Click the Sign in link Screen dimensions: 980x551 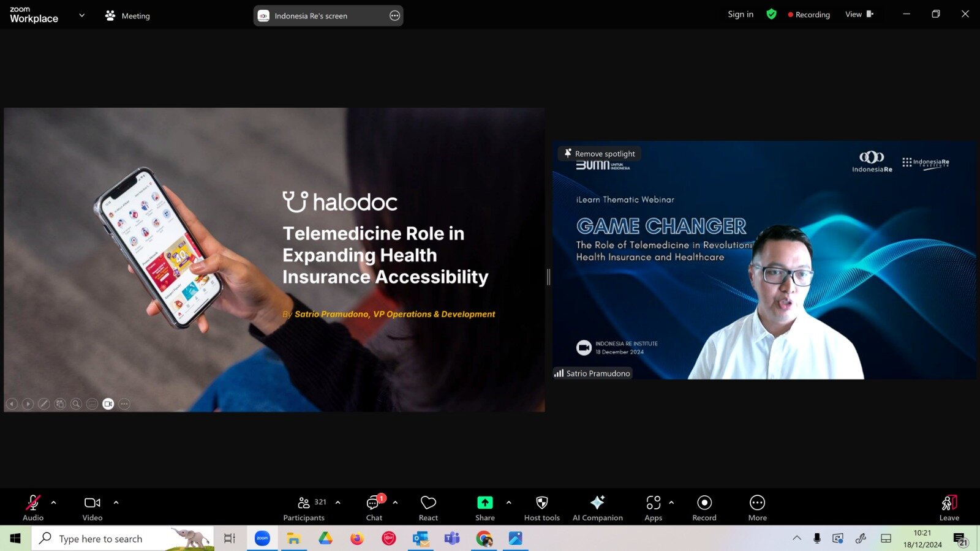click(x=741, y=14)
